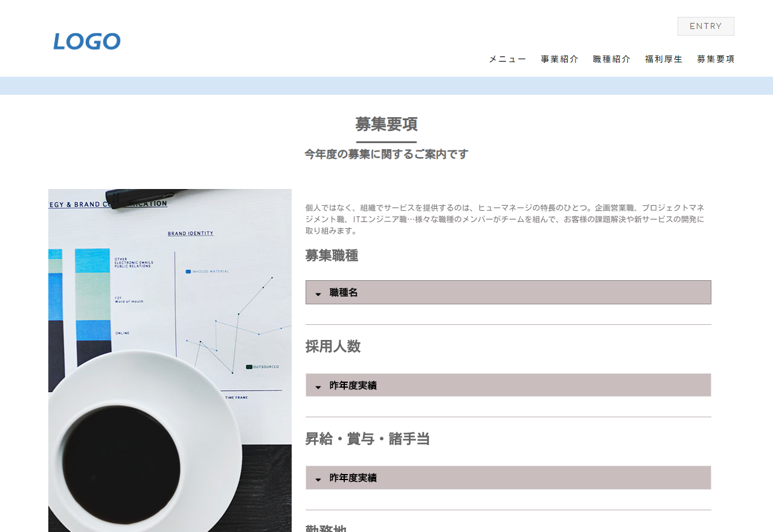Open the メニュー nav item

pyautogui.click(x=507, y=59)
